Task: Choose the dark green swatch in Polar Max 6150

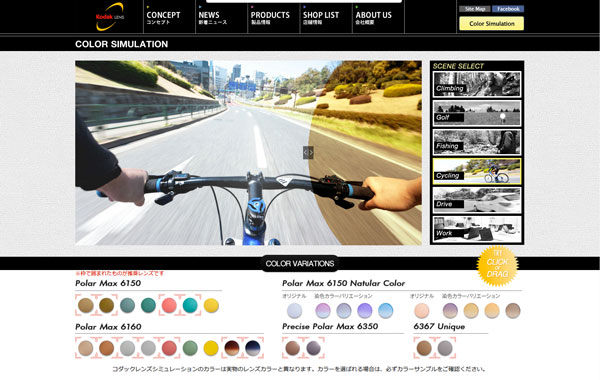Action: (x=148, y=305)
